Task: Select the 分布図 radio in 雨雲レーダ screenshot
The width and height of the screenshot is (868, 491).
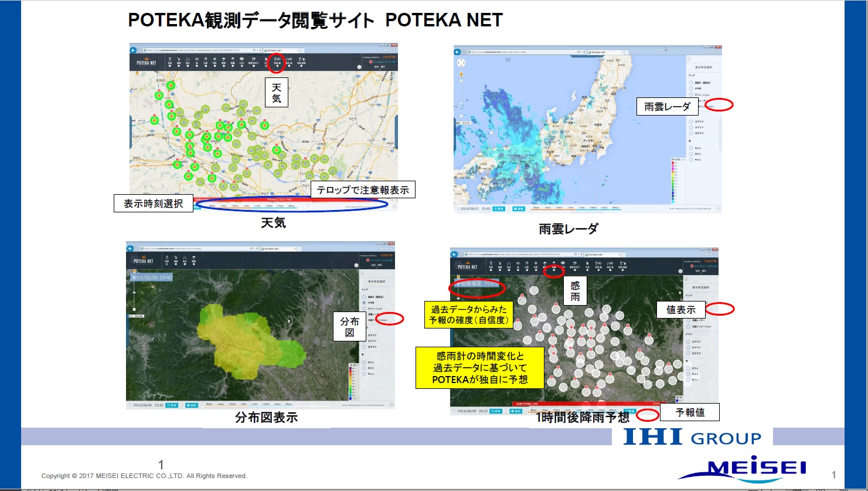Action: click(691, 89)
